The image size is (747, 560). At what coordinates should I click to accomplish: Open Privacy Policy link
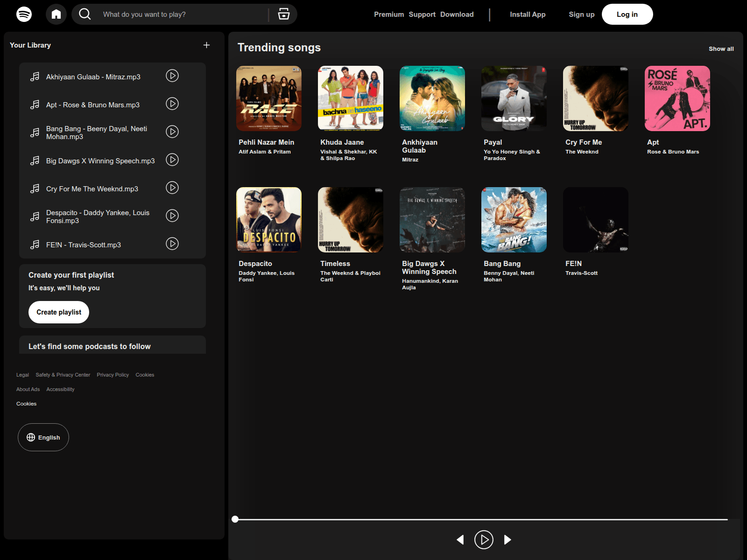point(113,375)
